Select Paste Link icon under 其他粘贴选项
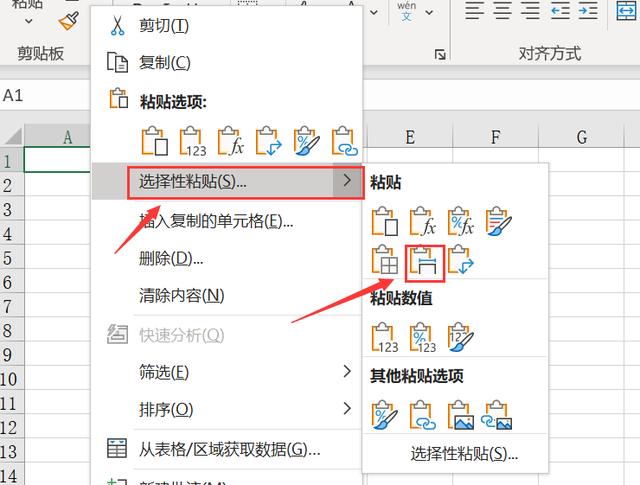The image size is (640, 485). (x=422, y=415)
